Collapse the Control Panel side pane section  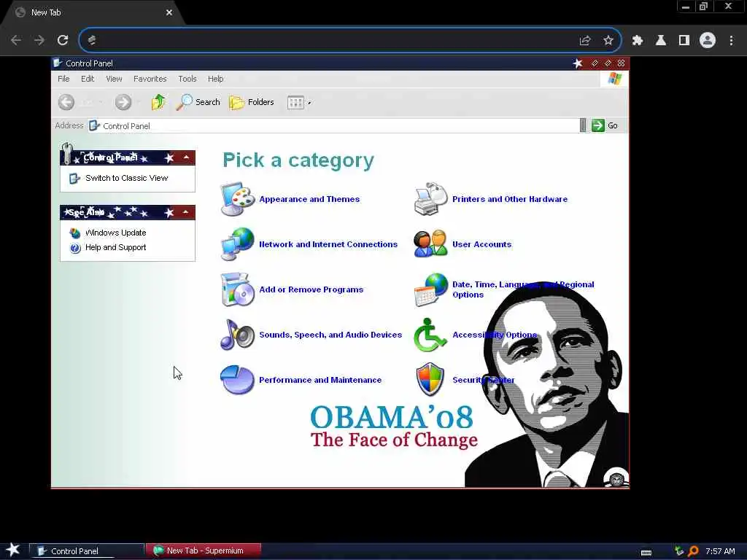click(186, 157)
